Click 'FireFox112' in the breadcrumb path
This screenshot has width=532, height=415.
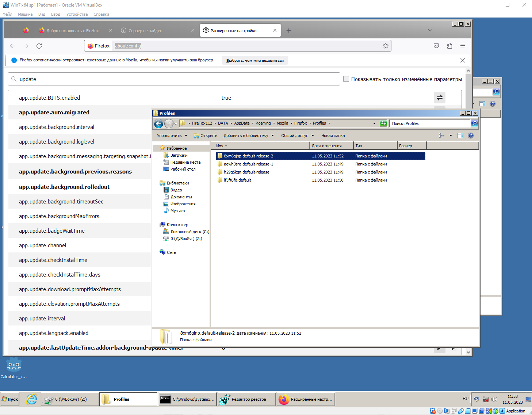[202, 123]
